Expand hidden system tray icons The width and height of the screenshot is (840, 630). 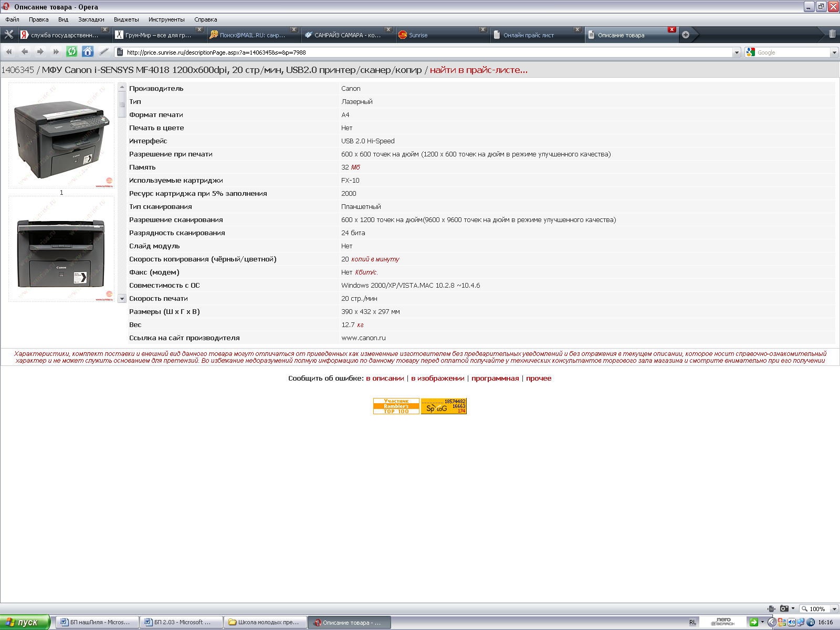pyautogui.click(x=772, y=622)
